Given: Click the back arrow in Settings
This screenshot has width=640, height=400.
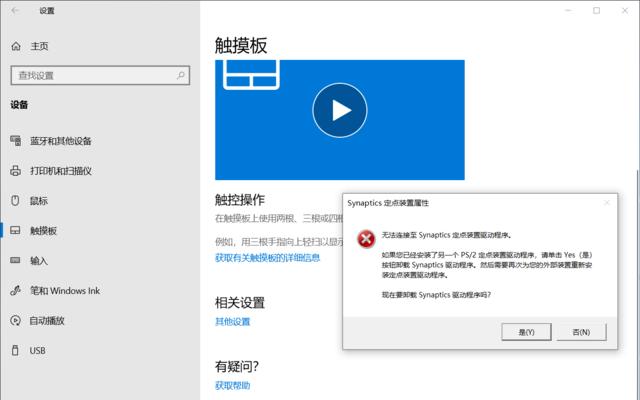Looking at the screenshot, I should pos(15,11).
